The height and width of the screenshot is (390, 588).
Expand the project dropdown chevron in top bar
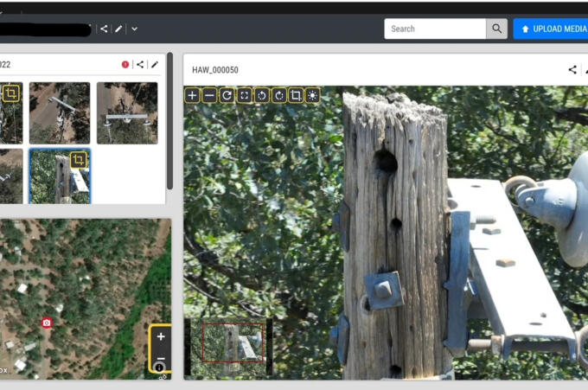(134, 29)
